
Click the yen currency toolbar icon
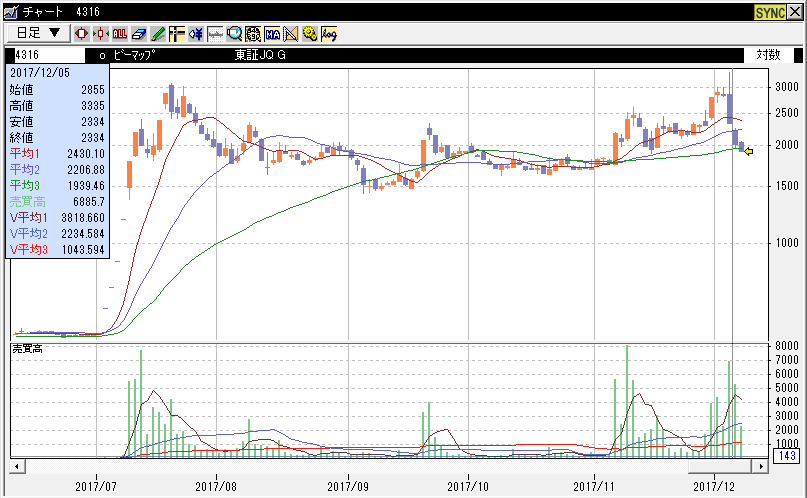click(x=196, y=33)
